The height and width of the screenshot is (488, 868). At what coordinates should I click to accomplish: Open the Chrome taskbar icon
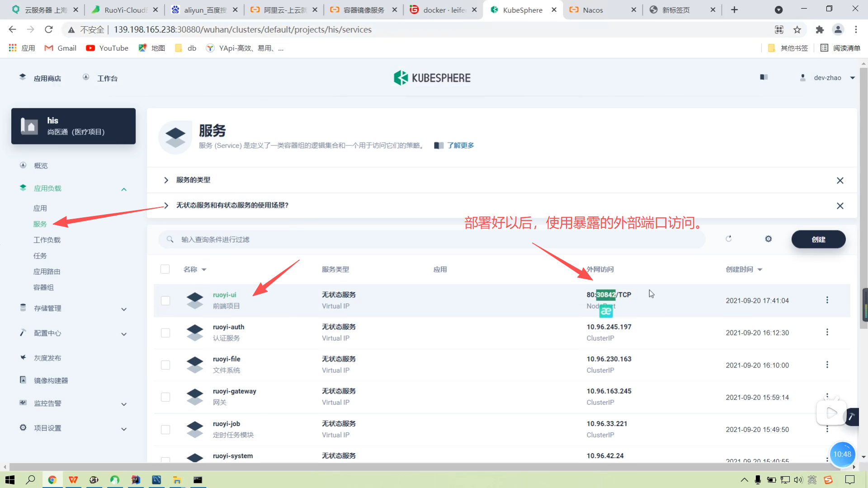pos(52,480)
